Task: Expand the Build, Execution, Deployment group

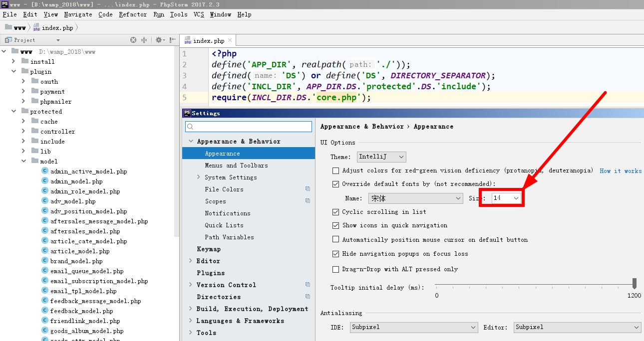Action: click(x=191, y=309)
